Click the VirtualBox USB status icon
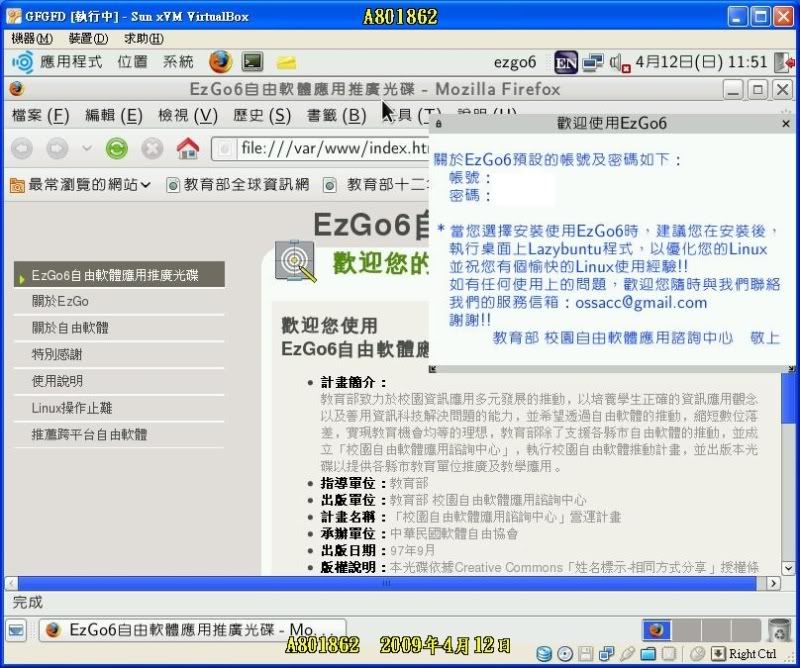This screenshot has width=800, height=668. tap(628, 654)
